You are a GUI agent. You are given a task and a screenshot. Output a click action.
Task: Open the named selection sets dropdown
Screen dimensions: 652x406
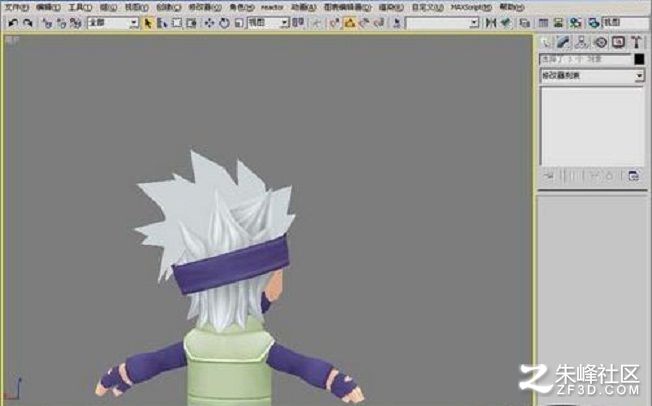click(442, 22)
